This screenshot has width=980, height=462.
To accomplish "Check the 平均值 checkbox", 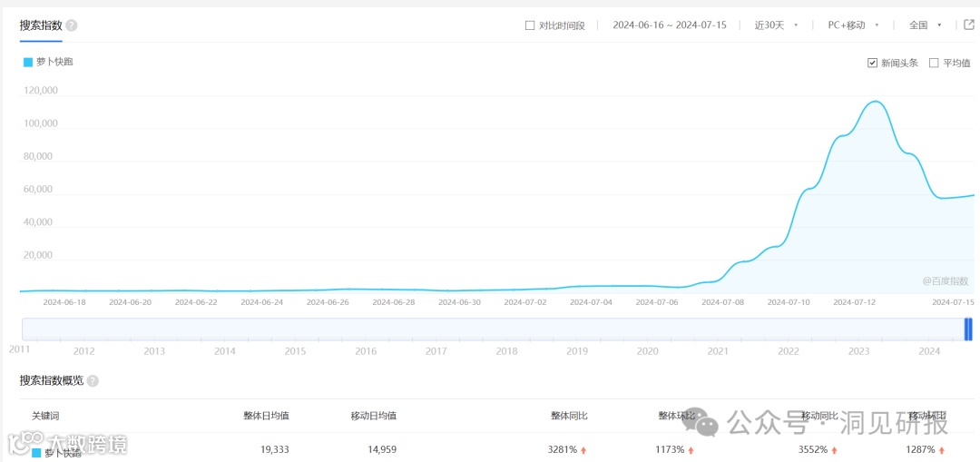I will click(x=934, y=63).
